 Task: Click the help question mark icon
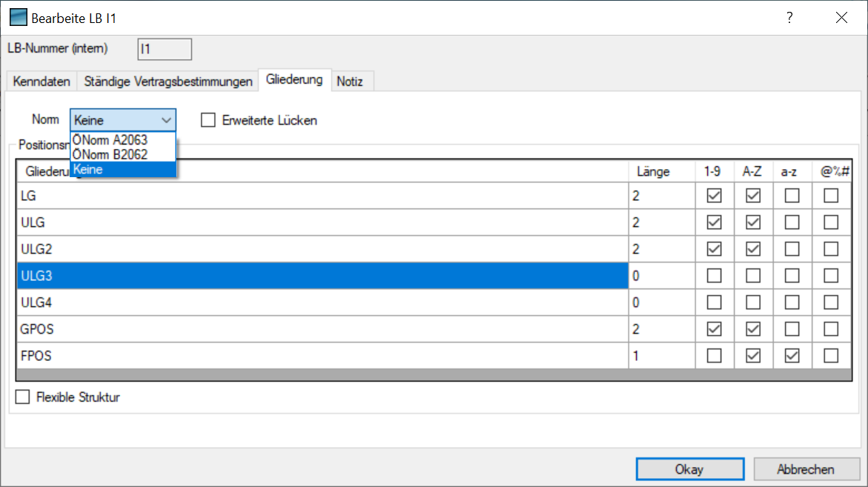tap(790, 18)
